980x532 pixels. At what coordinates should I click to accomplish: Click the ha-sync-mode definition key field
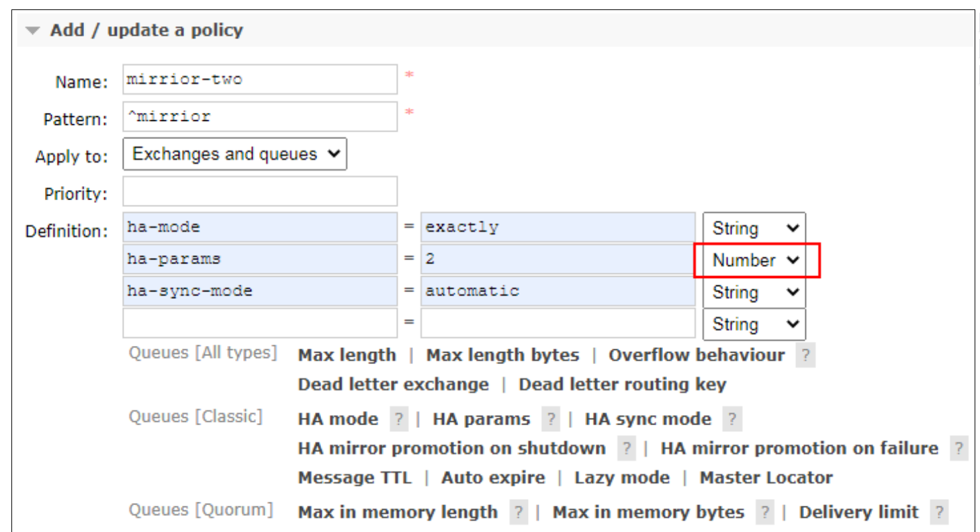click(260, 291)
